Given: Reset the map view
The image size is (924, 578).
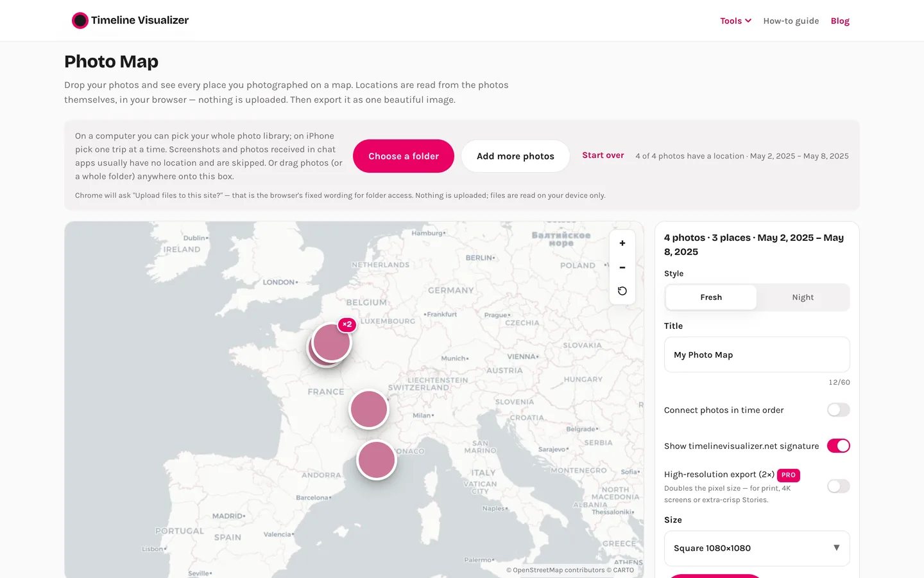Looking at the screenshot, I should (x=622, y=291).
